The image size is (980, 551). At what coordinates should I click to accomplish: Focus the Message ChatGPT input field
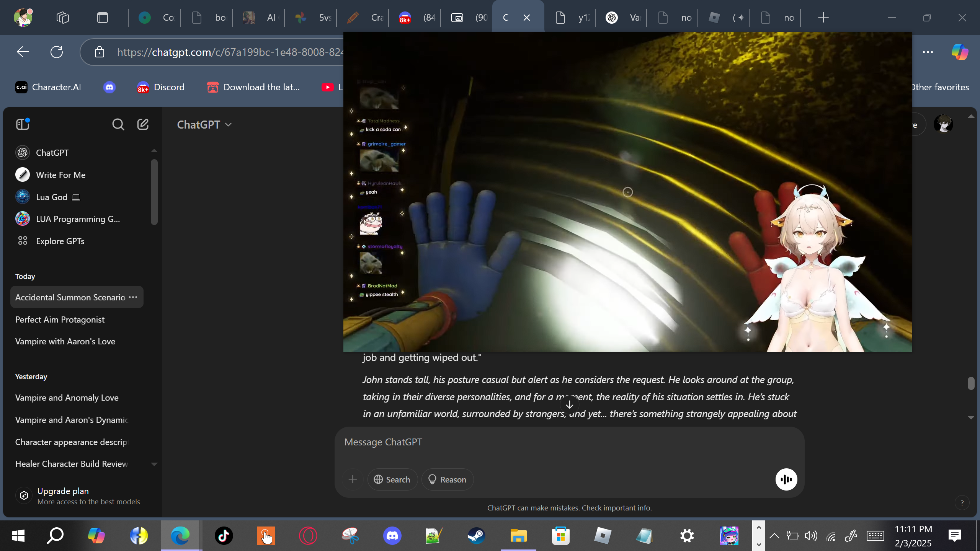[x=569, y=442]
